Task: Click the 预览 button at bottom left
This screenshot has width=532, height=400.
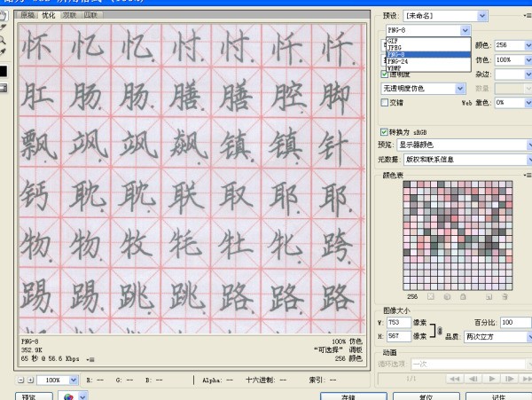Action: [34, 396]
